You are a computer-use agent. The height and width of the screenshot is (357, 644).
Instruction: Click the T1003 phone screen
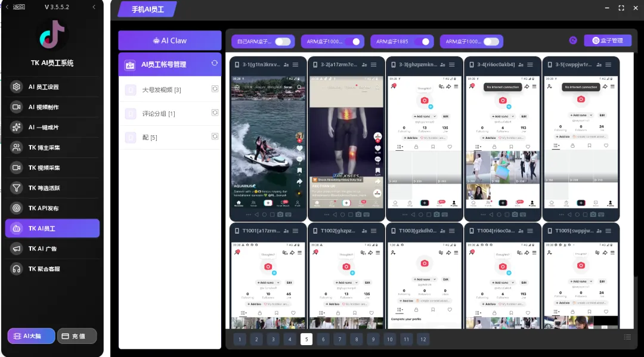click(425, 285)
